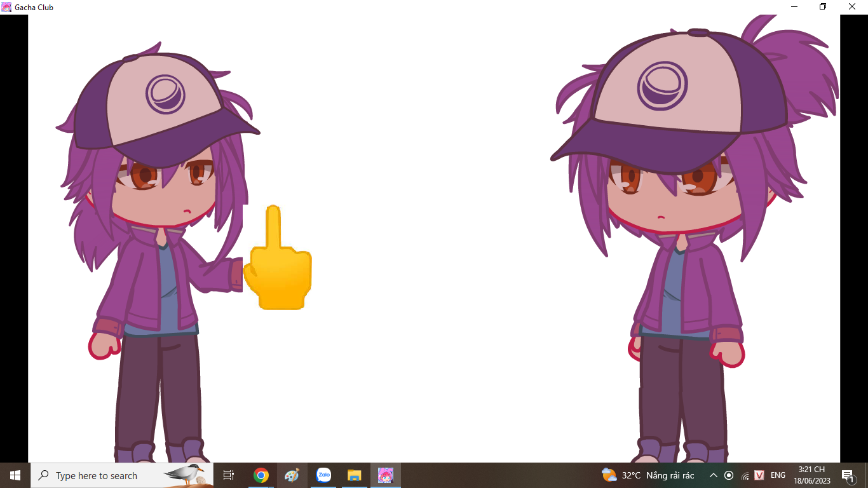Viewport: 868px width, 488px height.
Task: Click the red V input tray icon
Action: 759,475
